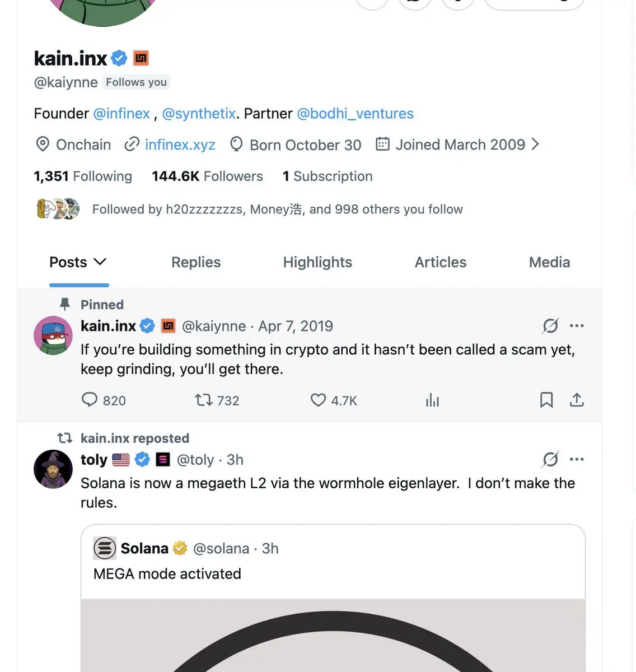
Task: Bookmark the pinned kain.inx post
Action: click(x=546, y=400)
